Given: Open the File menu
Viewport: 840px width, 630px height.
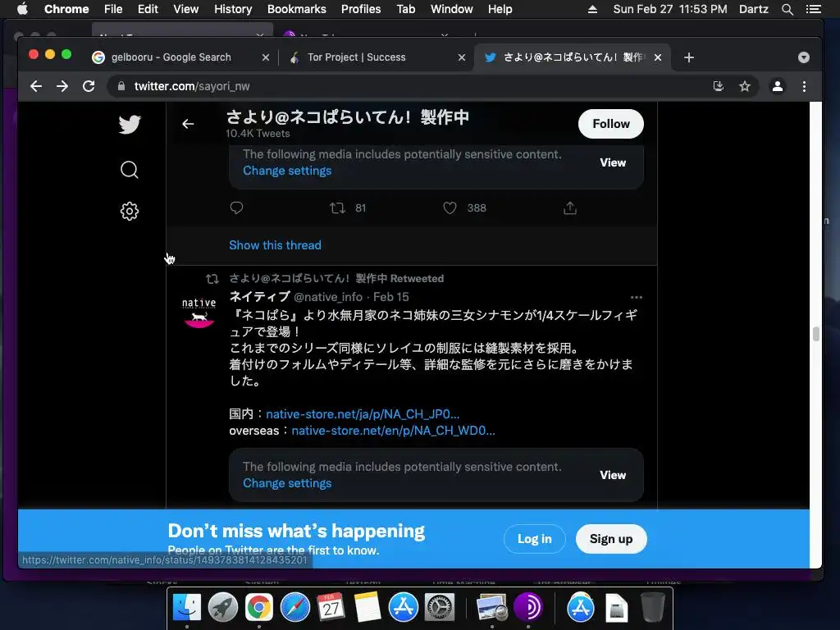Looking at the screenshot, I should [113, 9].
